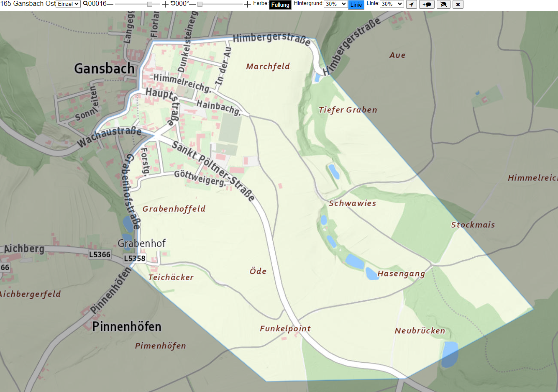The height and width of the screenshot is (392, 558).
Task: Open the Einzel dropdown
Action: (x=68, y=4)
